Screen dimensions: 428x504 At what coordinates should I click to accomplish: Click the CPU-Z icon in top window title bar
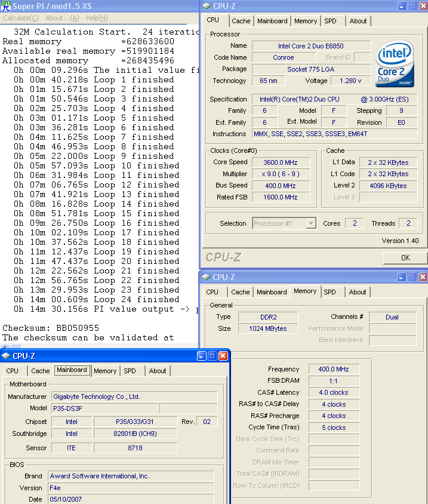pyautogui.click(x=207, y=6)
